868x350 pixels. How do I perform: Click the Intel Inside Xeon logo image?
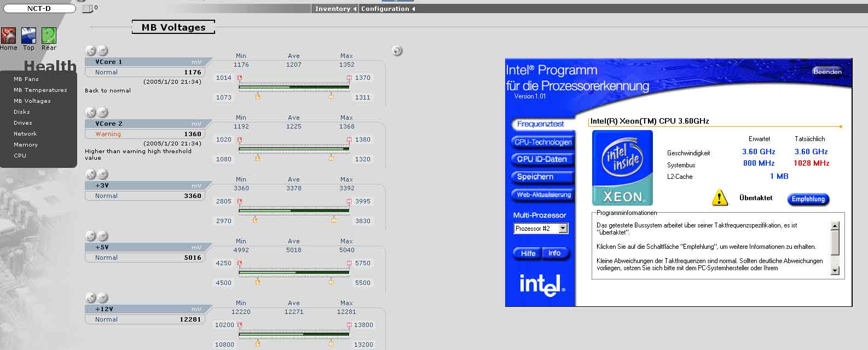pos(623,168)
